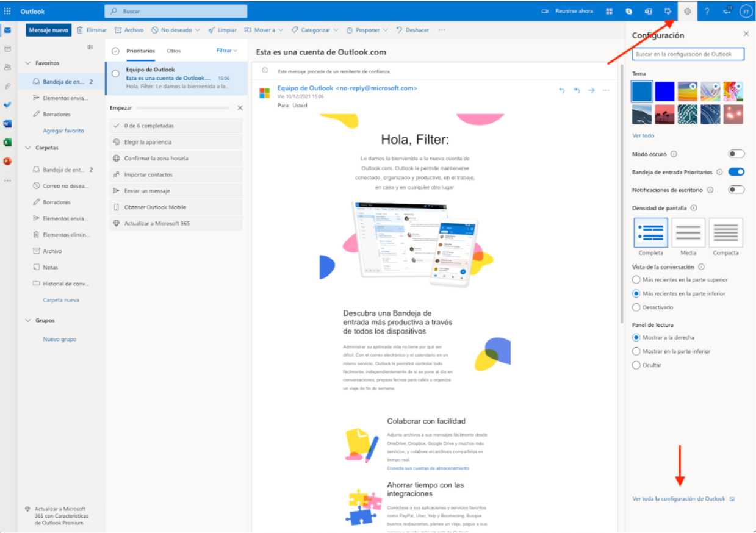Disable Bandeja de entrada Prioritarios toggle
Screen dimensions: 756x533
click(736, 172)
